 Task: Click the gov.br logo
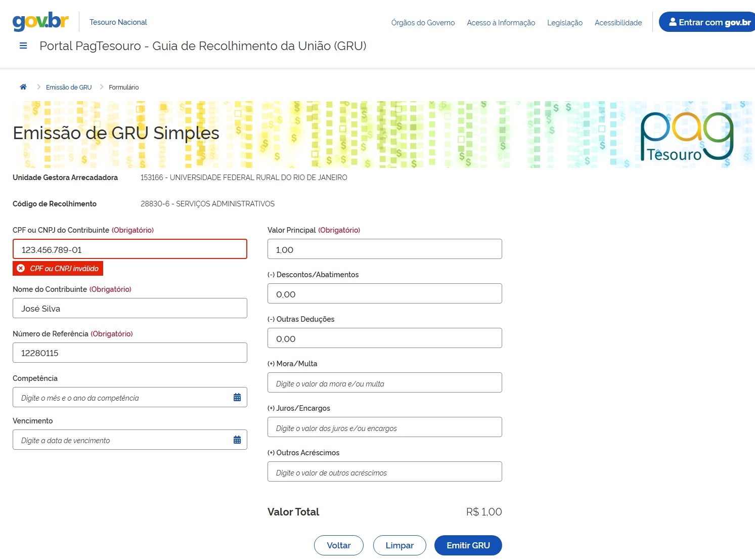coord(40,22)
